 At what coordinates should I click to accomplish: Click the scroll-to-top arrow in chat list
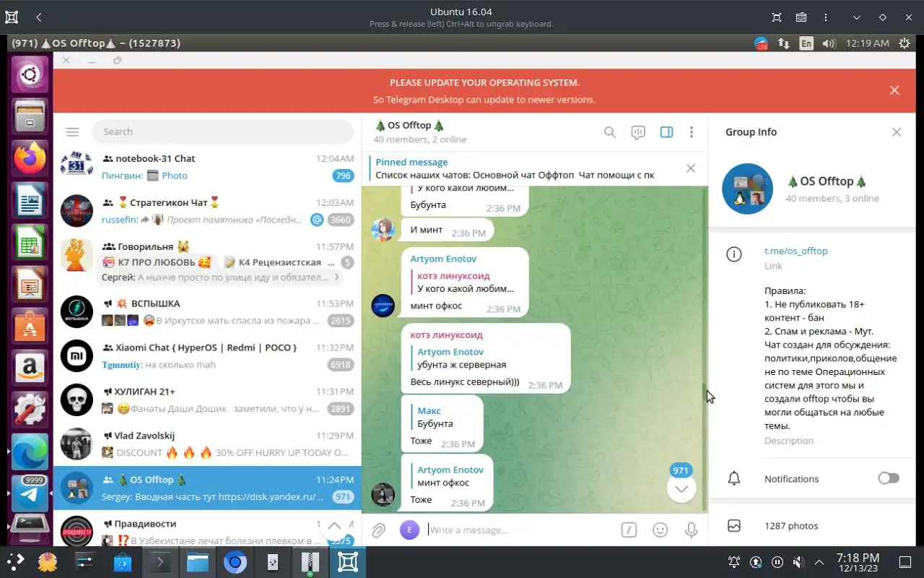pos(334,527)
